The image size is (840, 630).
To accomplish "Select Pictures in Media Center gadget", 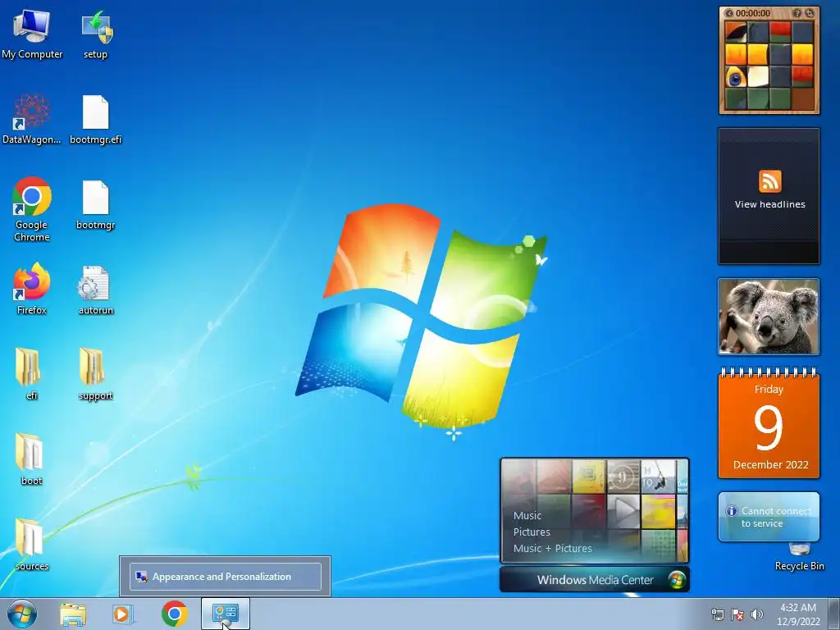I will coord(532,532).
